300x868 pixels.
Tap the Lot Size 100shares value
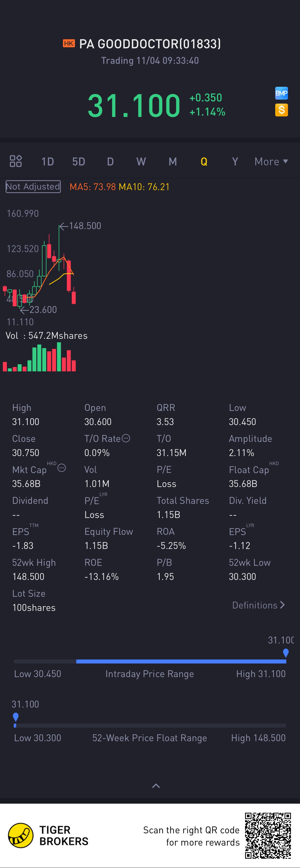[x=34, y=608]
